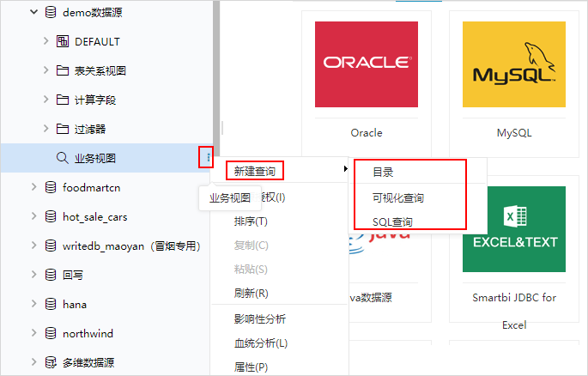The width and height of the screenshot is (588, 376).
Task: Click the 计算字段 folder icon
Action: tap(63, 100)
